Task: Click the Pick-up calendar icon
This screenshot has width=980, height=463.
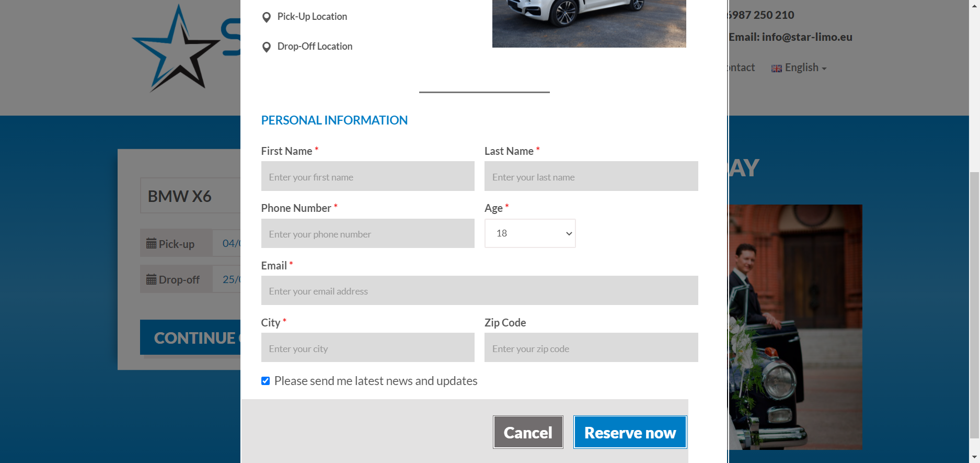Action: [151, 244]
